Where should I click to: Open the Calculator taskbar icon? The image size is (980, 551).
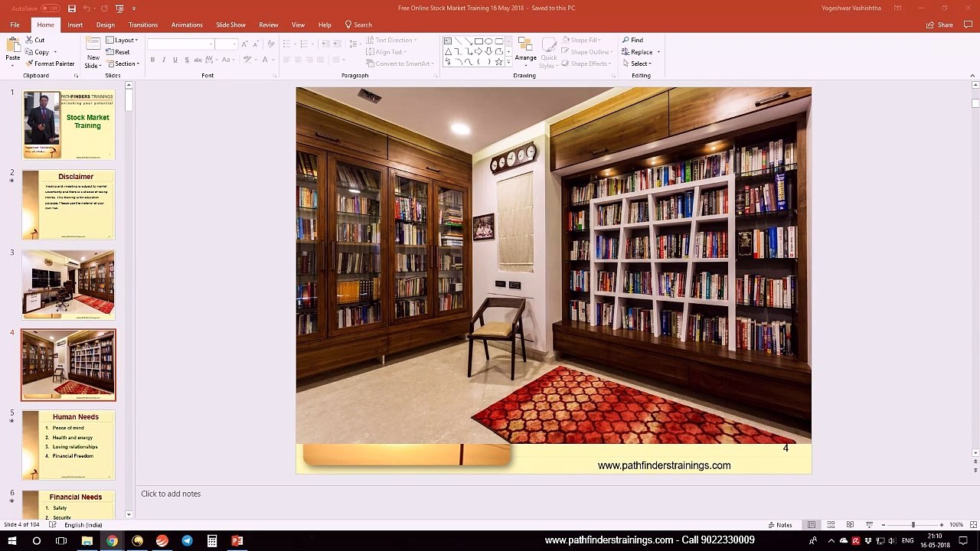click(x=212, y=541)
